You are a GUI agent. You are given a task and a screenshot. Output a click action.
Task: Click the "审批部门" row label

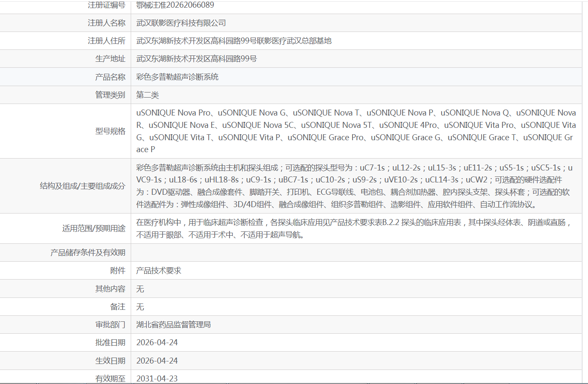click(110, 325)
